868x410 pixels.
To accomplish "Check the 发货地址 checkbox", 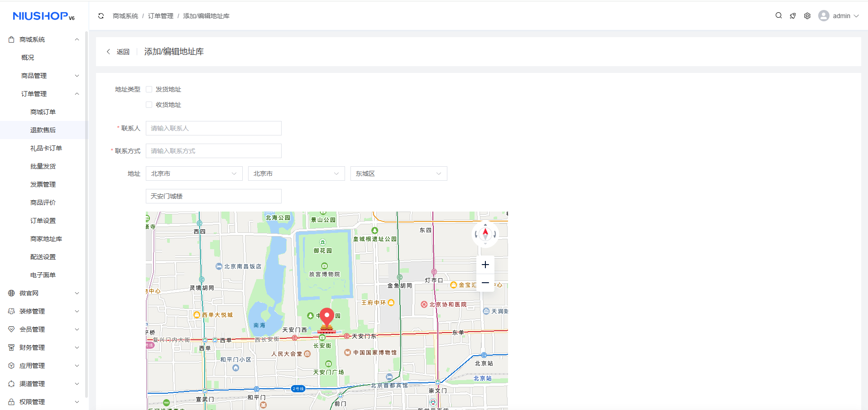I will coord(149,89).
